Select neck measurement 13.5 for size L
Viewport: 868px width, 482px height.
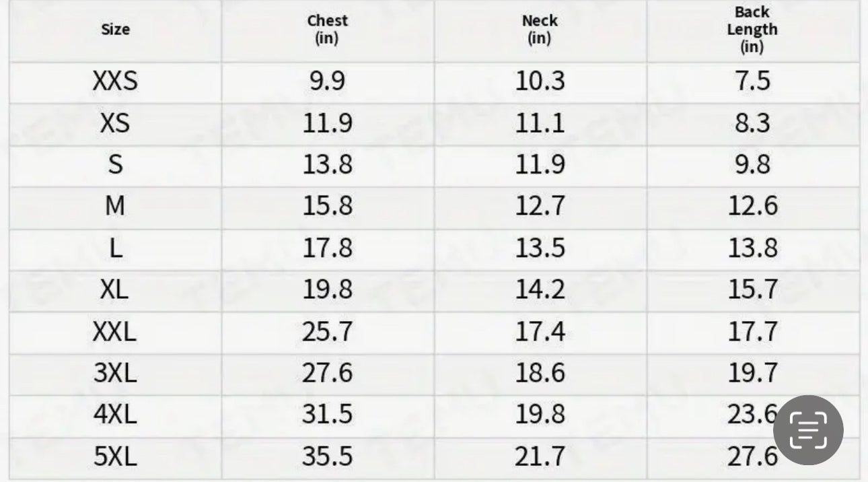coord(540,248)
